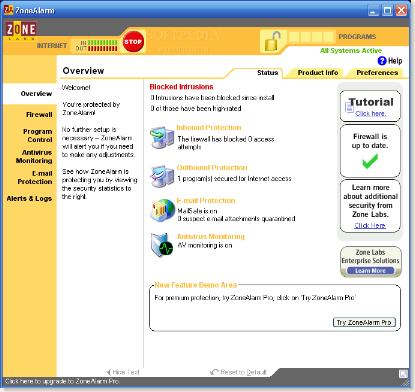The image size is (415, 392).
Task: Click the Tutorial 'Click here' link
Action: [x=371, y=114]
